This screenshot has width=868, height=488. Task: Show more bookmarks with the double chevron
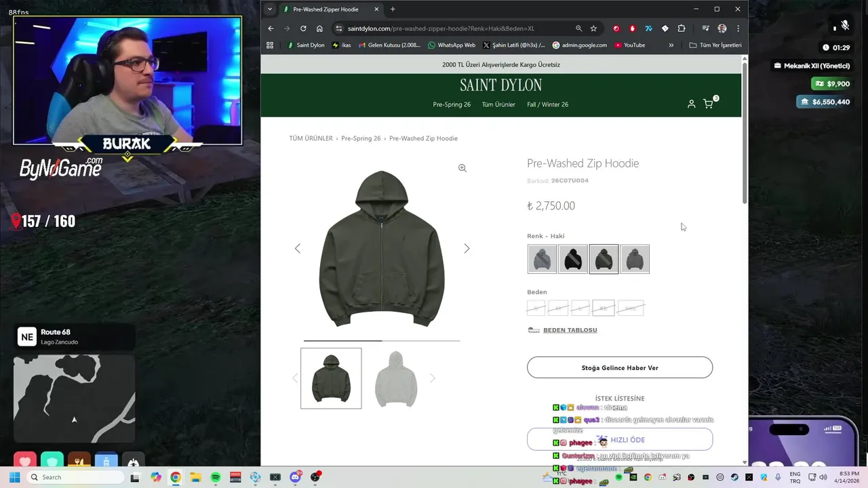coord(671,45)
